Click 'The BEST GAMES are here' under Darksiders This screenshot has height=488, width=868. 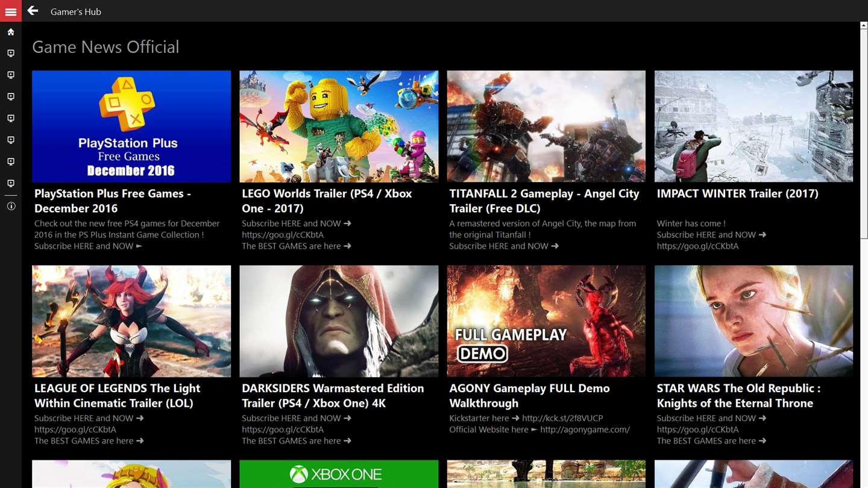pos(297,441)
